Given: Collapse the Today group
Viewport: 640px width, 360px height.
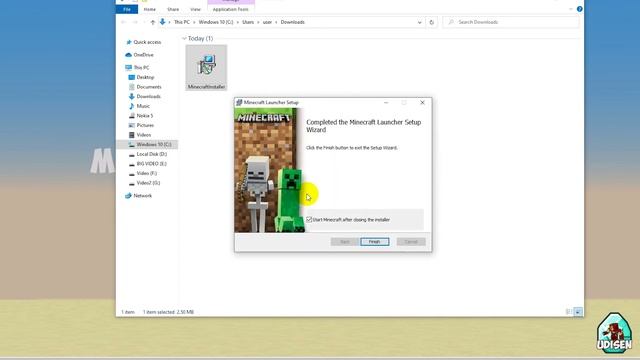Looking at the screenshot, I should pyautogui.click(x=184, y=38).
